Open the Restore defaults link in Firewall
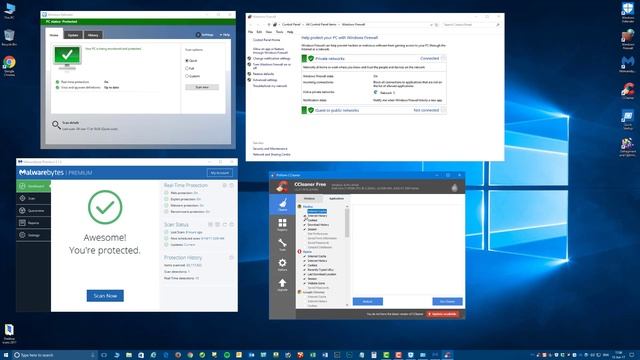This screenshot has width=640, height=360. coord(263,74)
